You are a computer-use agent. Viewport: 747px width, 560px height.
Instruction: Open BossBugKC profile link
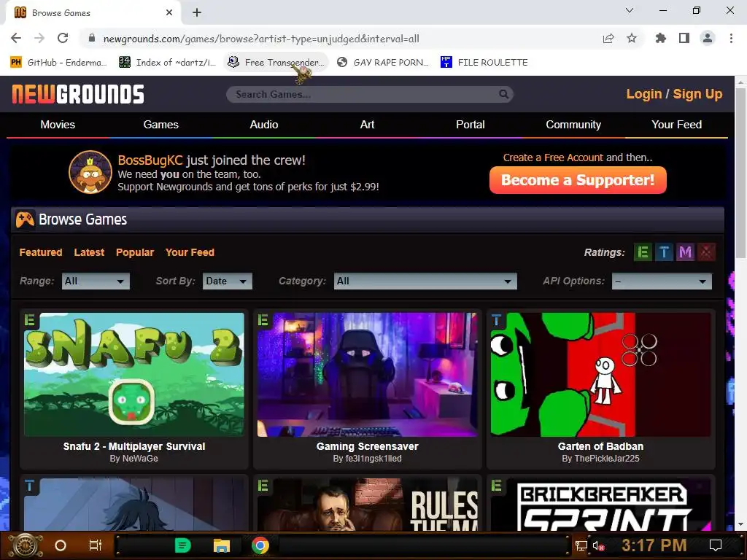(150, 160)
